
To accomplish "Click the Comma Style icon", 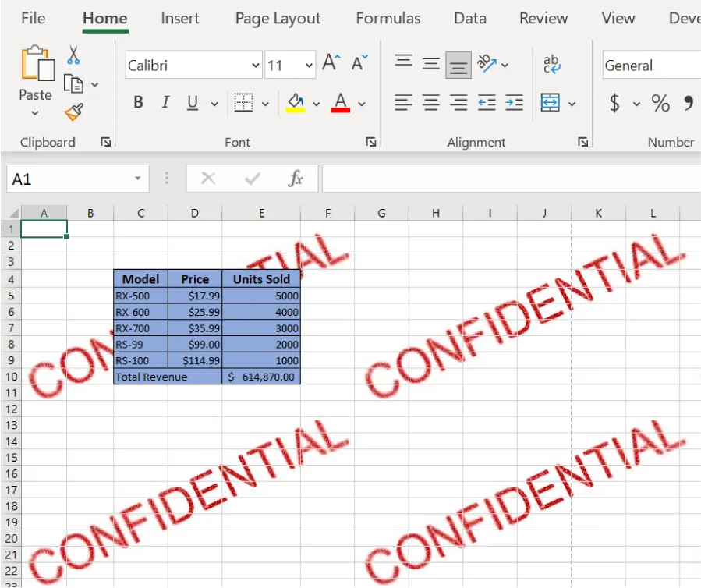I will click(687, 102).
